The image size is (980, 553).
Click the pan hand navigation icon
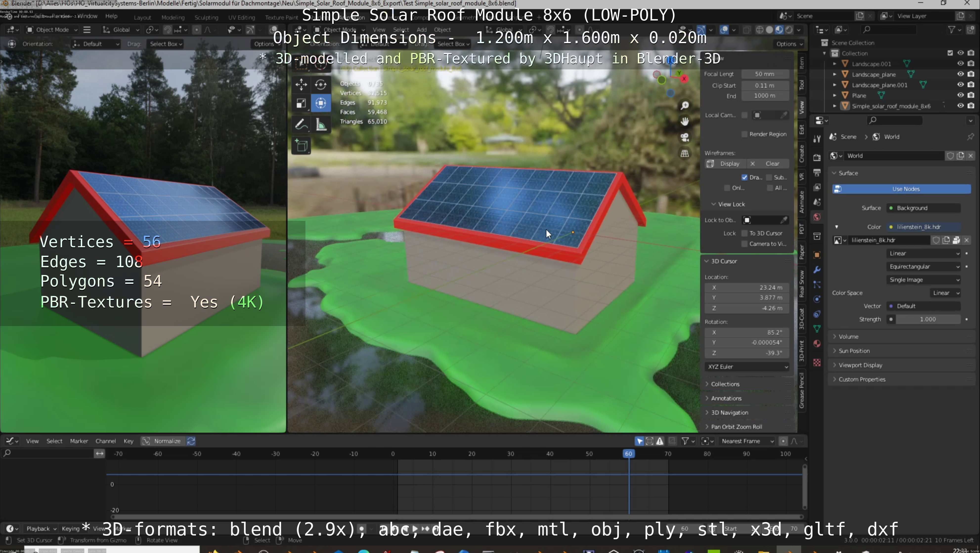(685, 121)
